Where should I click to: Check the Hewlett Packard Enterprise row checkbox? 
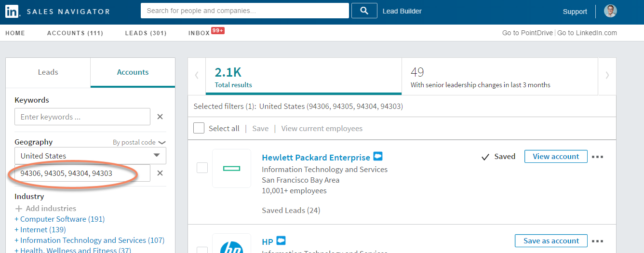tap(202, 168)
